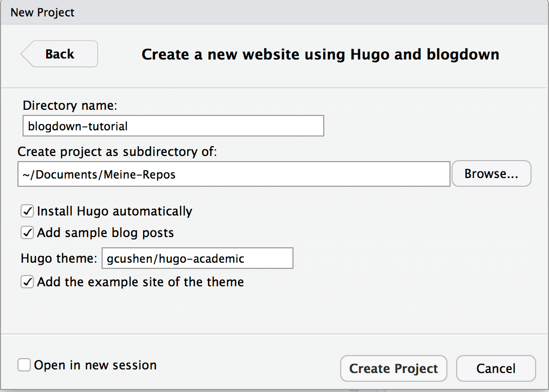The width and height of the screenshot is (549, 392).
Task: Click the Hugo and blogdown heading text
Action: (320, 54)
